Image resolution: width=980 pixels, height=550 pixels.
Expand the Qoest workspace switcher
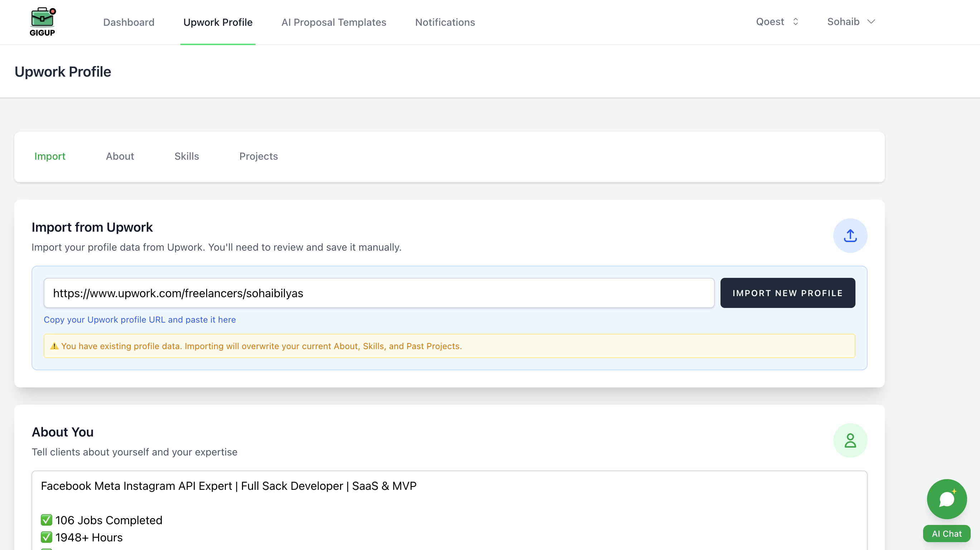(x=777, y=22)
